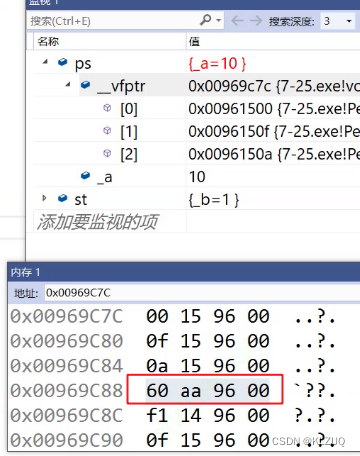Viewport: 360px width, 456px height.
Task: Click memory address 0x00969C90 row label
Action: [x=67, y=440]
